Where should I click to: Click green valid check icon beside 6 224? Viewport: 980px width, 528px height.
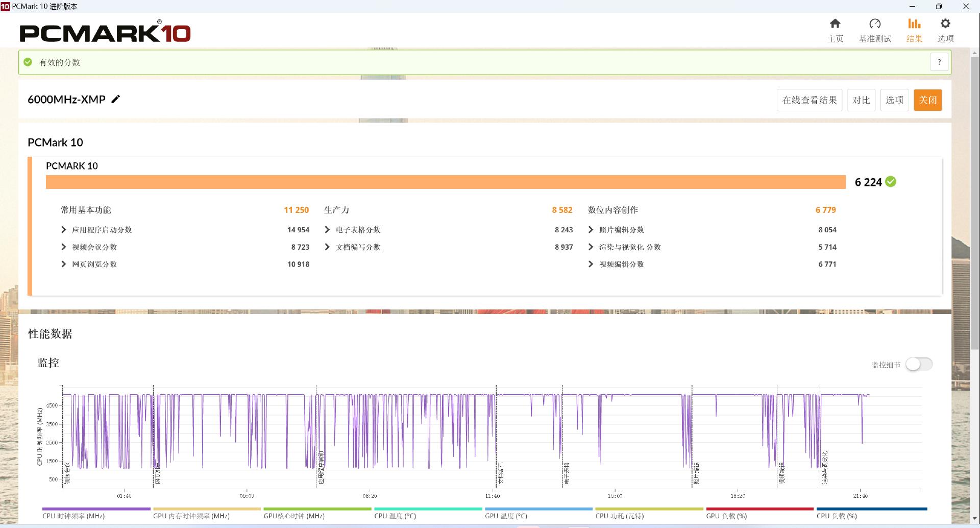coord(891,182)
